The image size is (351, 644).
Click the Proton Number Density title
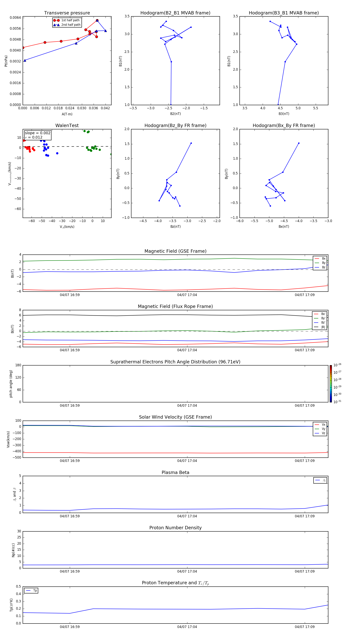(x=175, y=528)
